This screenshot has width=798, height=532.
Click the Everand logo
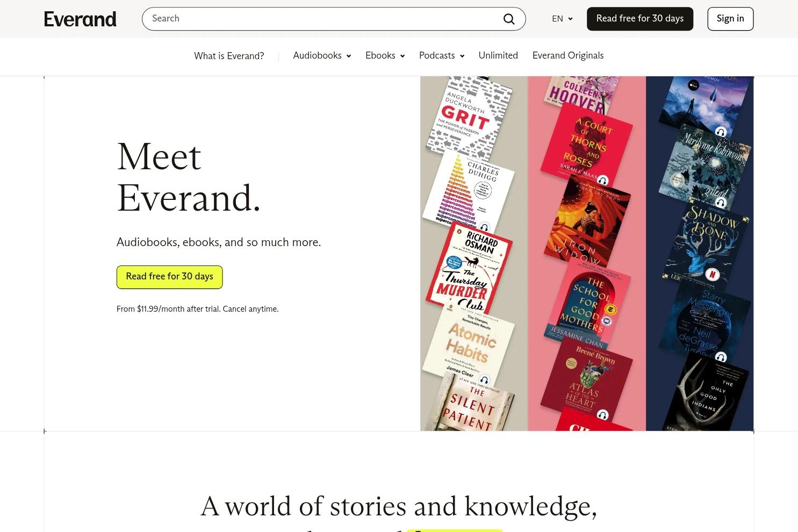click(x=80, y=19)
